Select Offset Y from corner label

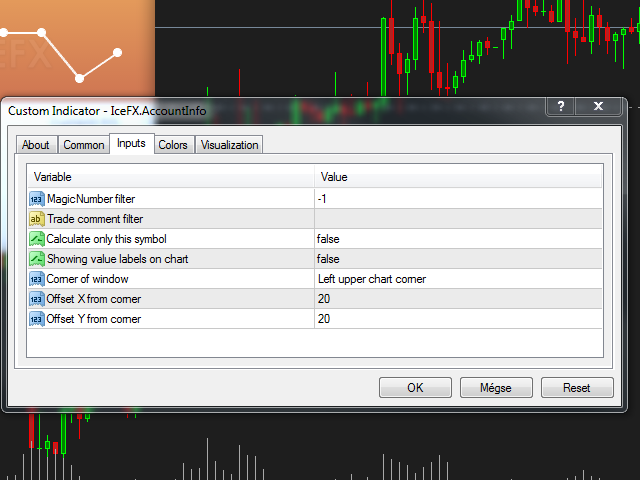pos(94,319)
